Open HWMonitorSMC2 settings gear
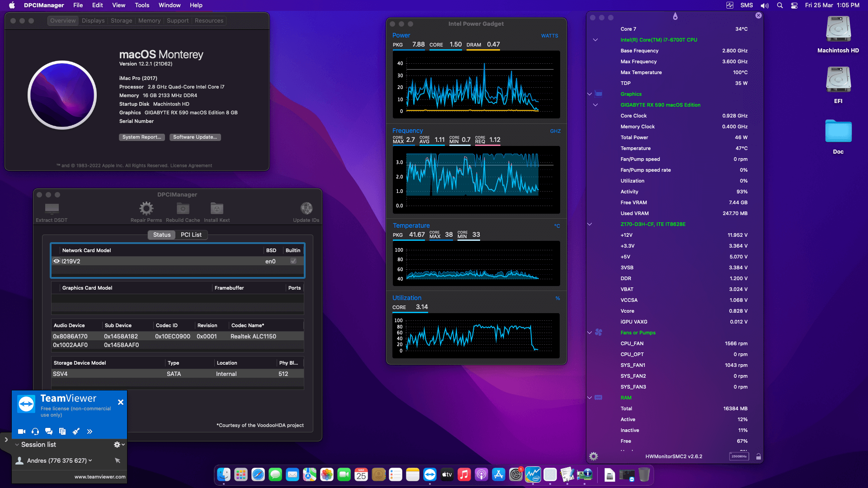868x488 pixels. (593, 456)
